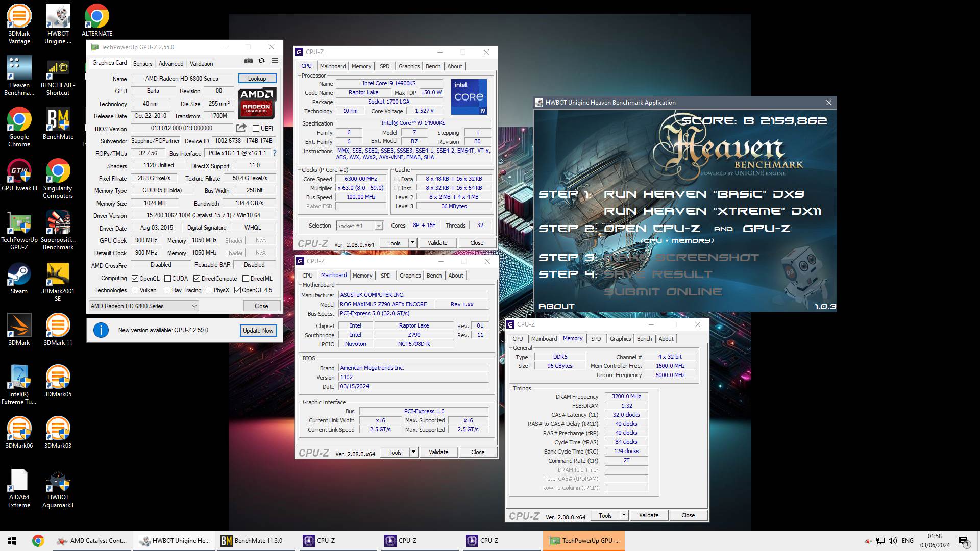980x551 pixels.
Task: Open Validation tab in GPU-Z
Action: [x=201, y=64]
